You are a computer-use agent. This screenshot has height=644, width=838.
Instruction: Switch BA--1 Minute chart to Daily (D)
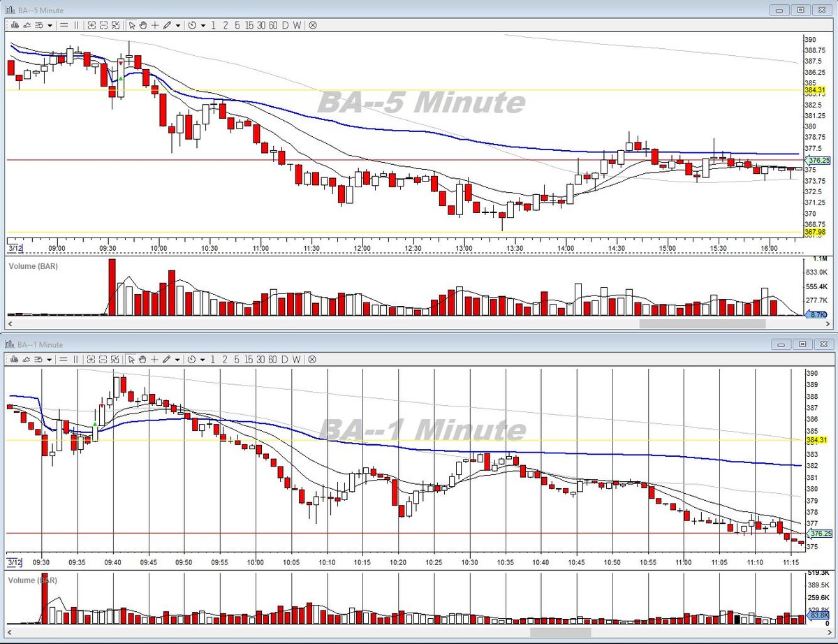pyautogui.click(x=285, y=359)
